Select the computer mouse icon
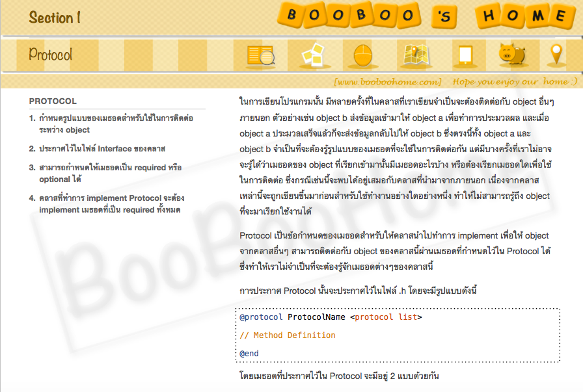This screenshot has width=583, height=392. pos(363,55)
